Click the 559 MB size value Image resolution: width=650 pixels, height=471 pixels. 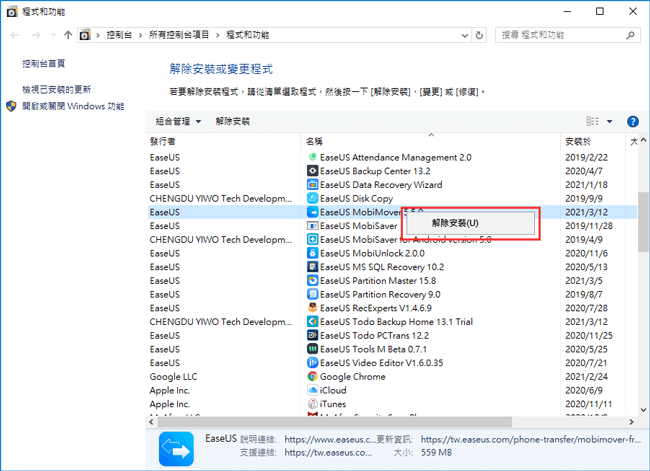(x=437, y=452)
